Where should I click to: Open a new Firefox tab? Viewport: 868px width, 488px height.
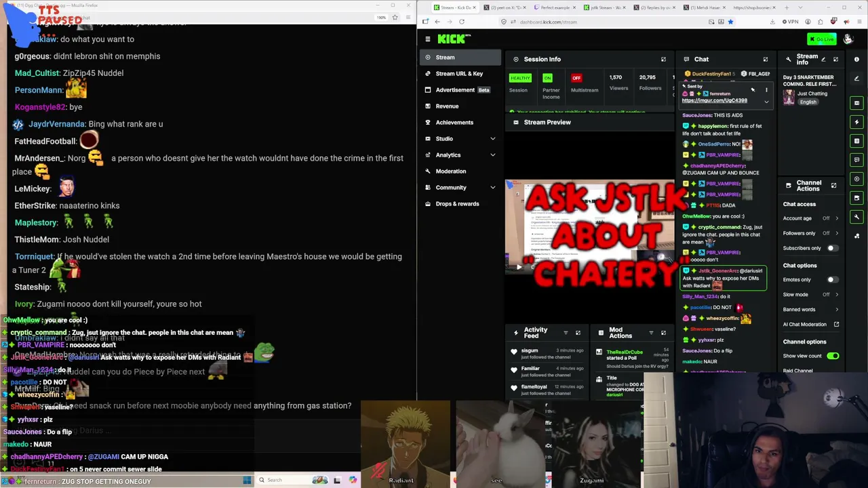pyautogui.click(x=786, y=7)
